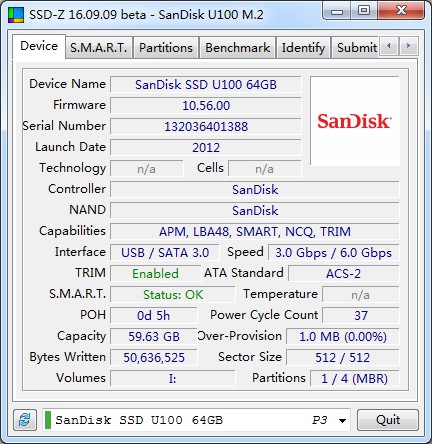Click the Device Name label
Screen dimensions: 432x444
click(67, 84)
